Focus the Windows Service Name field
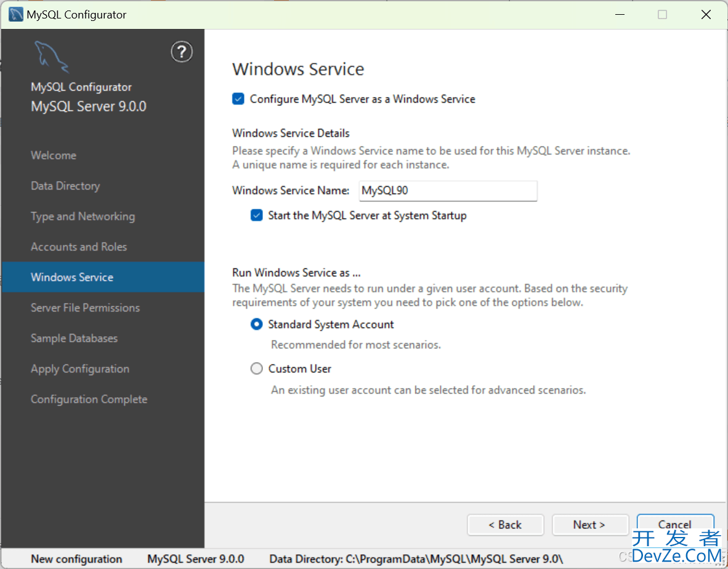The image size is (728, 569). [448, 191]
